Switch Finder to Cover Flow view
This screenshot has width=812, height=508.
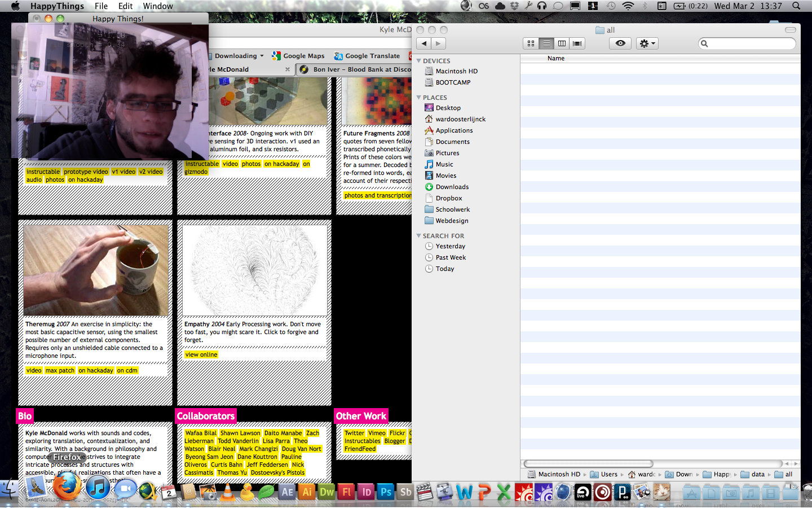(x=577, y=43)
